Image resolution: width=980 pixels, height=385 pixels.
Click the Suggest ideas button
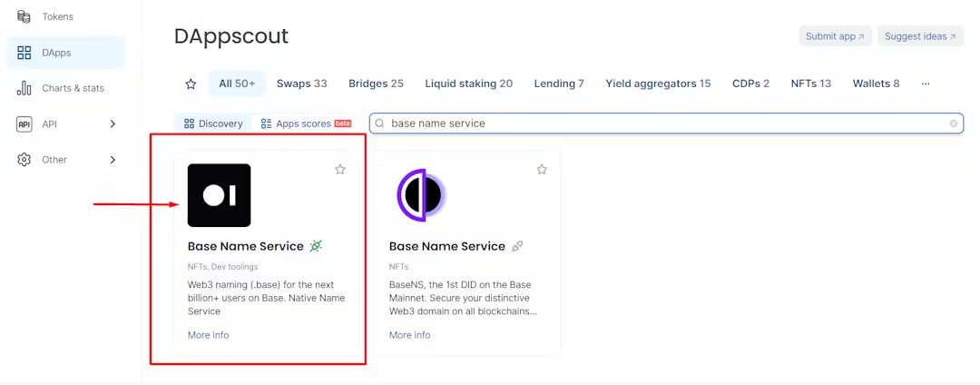(920, 36)
